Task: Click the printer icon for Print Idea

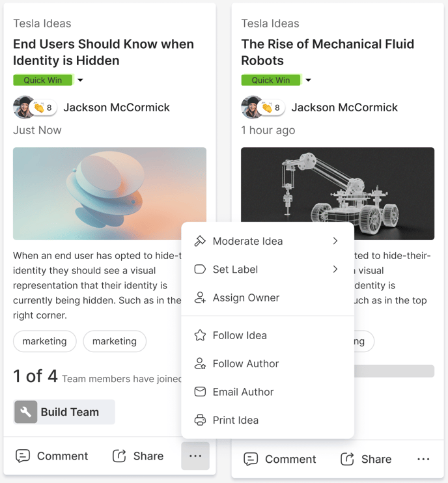Action: 200,420
